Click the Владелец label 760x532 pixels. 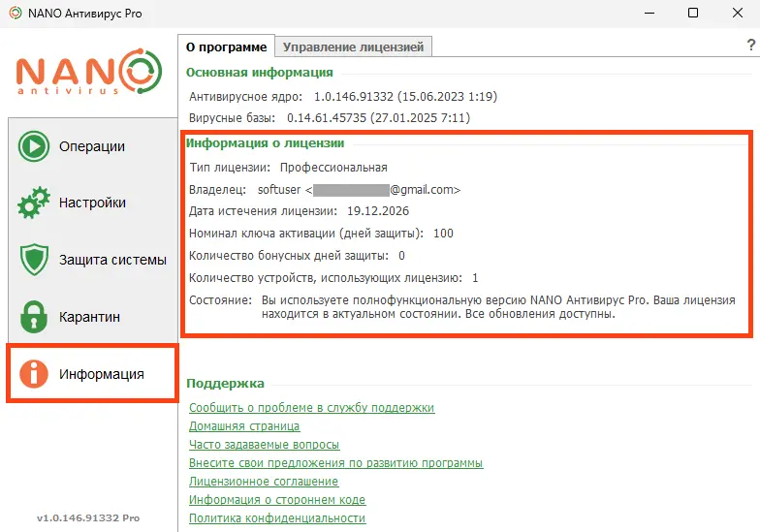pos(217,190)
